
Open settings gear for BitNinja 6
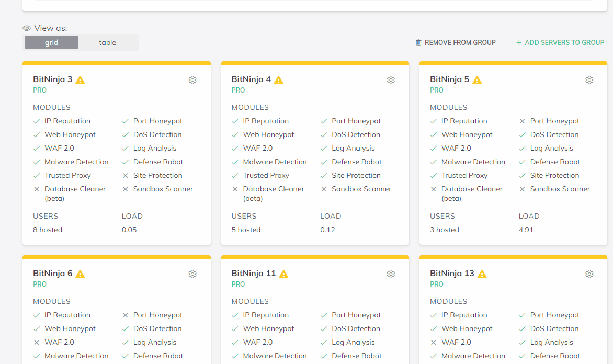pos(192,274)
